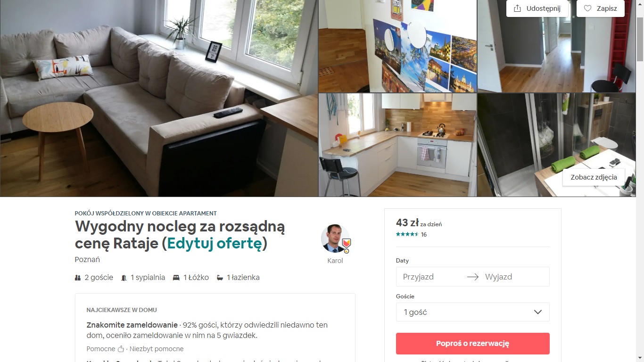Open host Karol's profile photo

(x=335, y=239)
